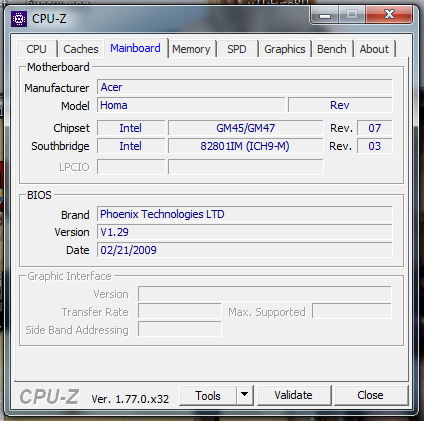Click BIOS version value V1.29
The height and width of the screenshot is (421, 424).
pyautogui.click(x=245, y=232)
